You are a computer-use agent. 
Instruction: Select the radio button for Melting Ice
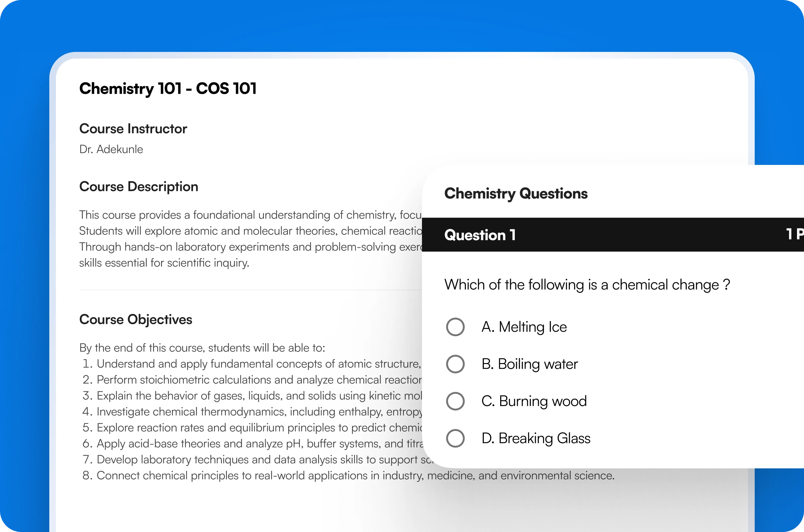(455, 327)
